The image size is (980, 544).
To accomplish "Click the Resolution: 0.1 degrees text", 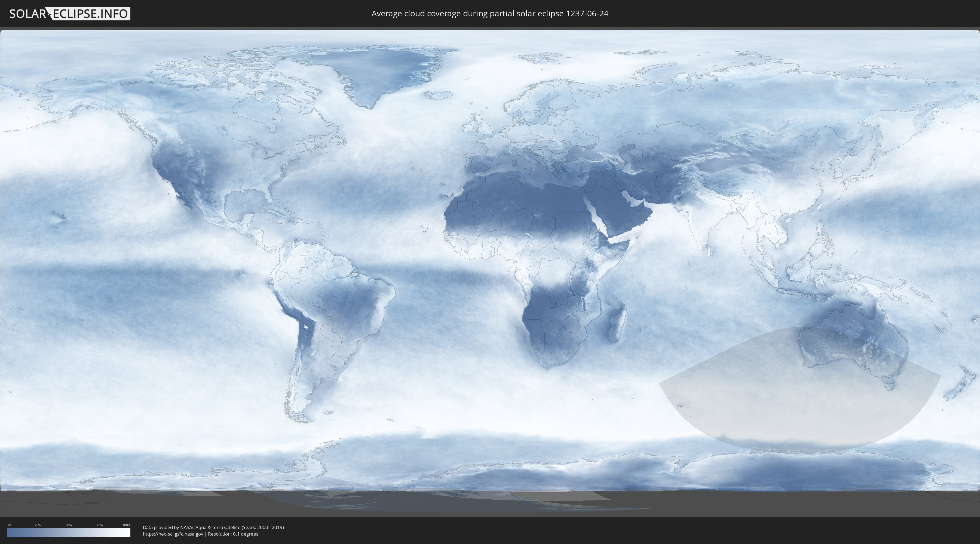I will (x=233, y=534).
